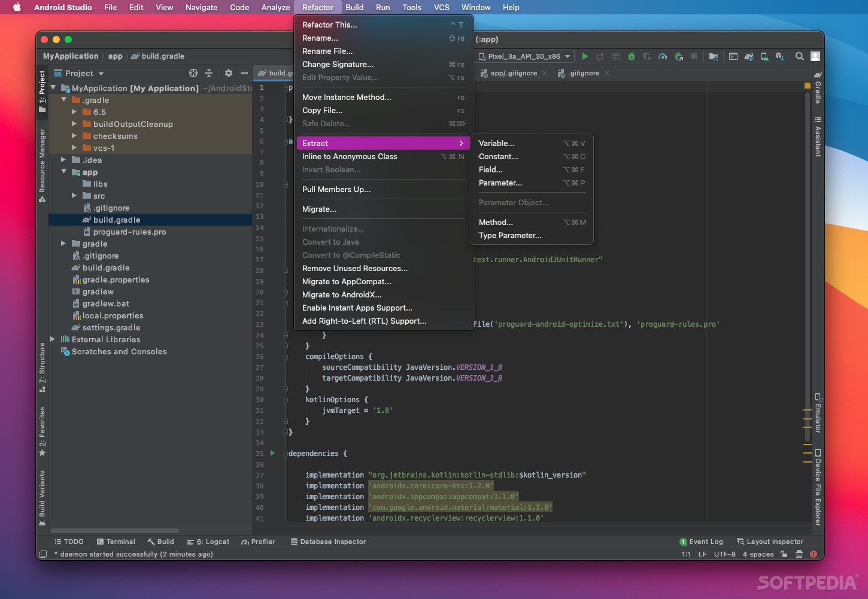Collapse the .gradle folder
Screen dimensions: 868x599
coord(64,100)
